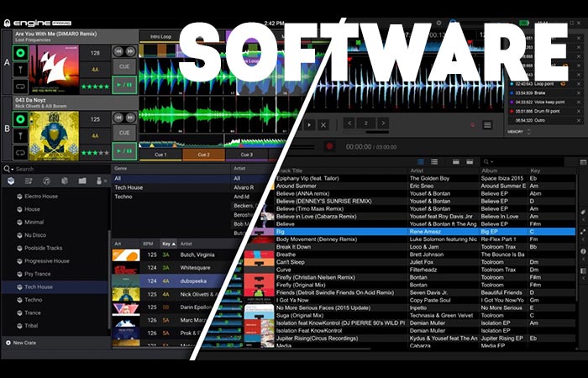Click the orange loop icon on Loop point row
The image size is (588, 378).
click(563, 84)
